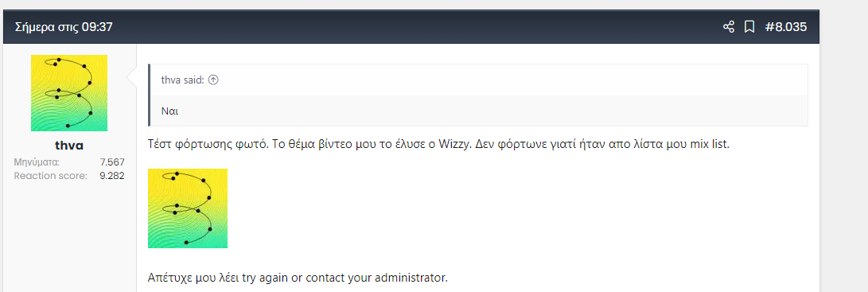Click the Reaction score label

50,176
